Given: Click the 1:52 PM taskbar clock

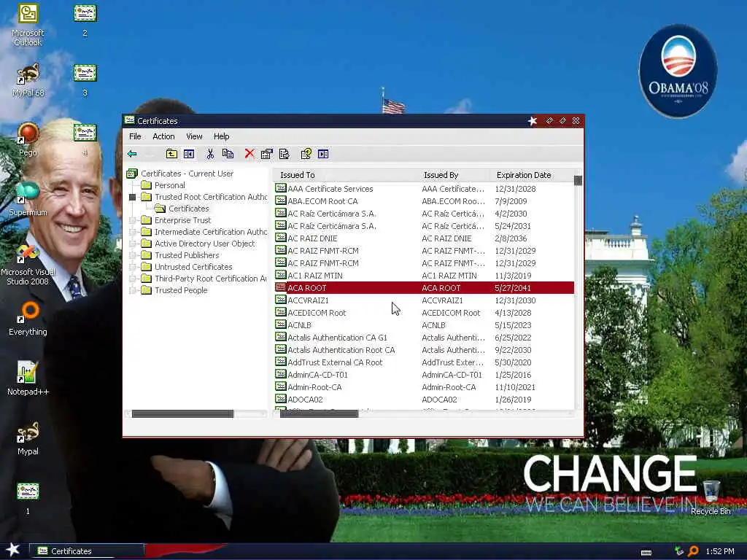Looking at the screenshot, I should pos(720,551).
